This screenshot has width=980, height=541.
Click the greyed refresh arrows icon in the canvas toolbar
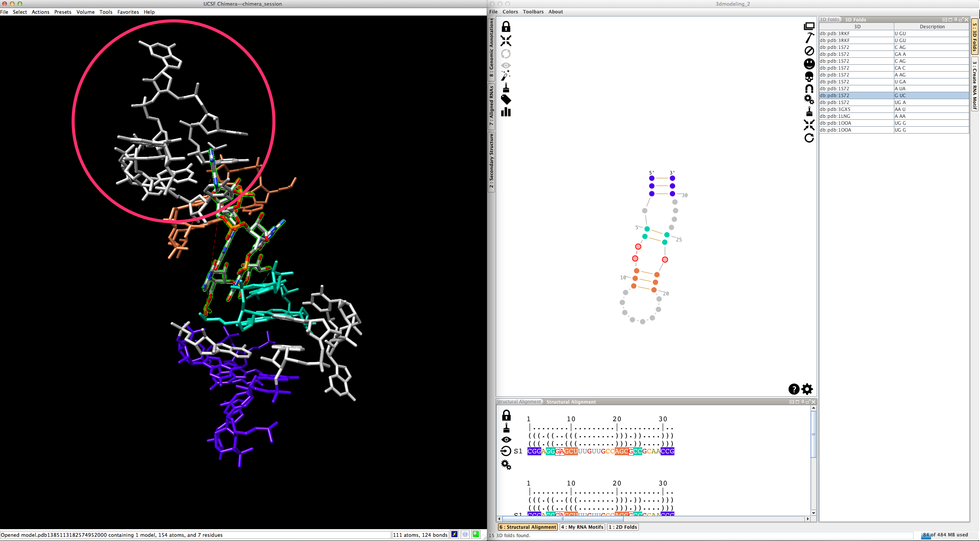506,54
